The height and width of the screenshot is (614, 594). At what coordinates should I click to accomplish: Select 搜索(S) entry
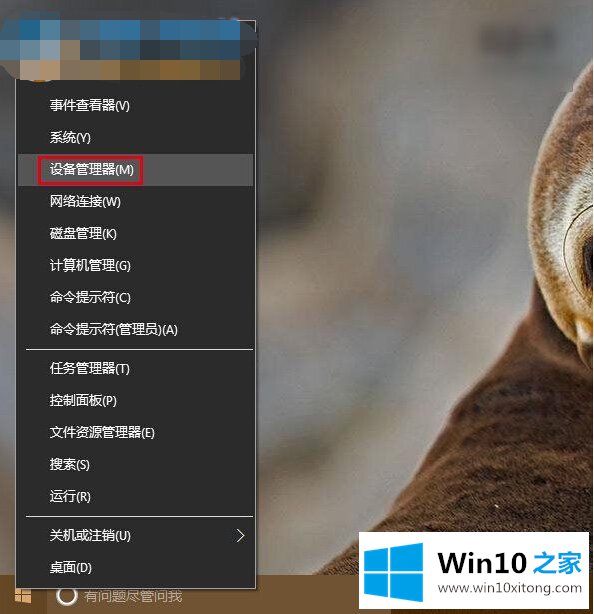pyautogui.click(x=135, y=465)
